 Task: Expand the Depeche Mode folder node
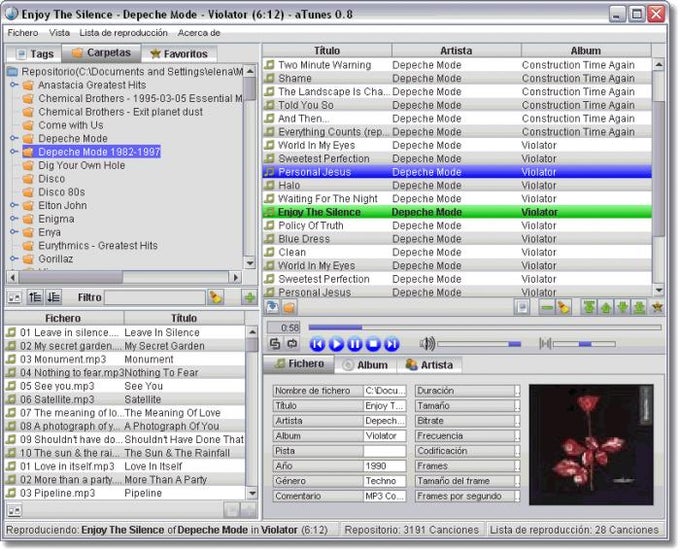click(x=14, y=138)
